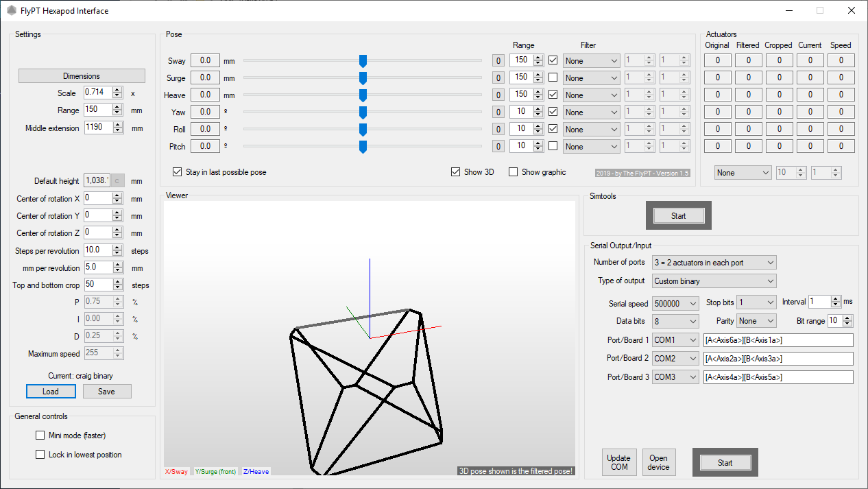Click Center of rotation X field
Screen dimensions: 868x489
(98, 198)
